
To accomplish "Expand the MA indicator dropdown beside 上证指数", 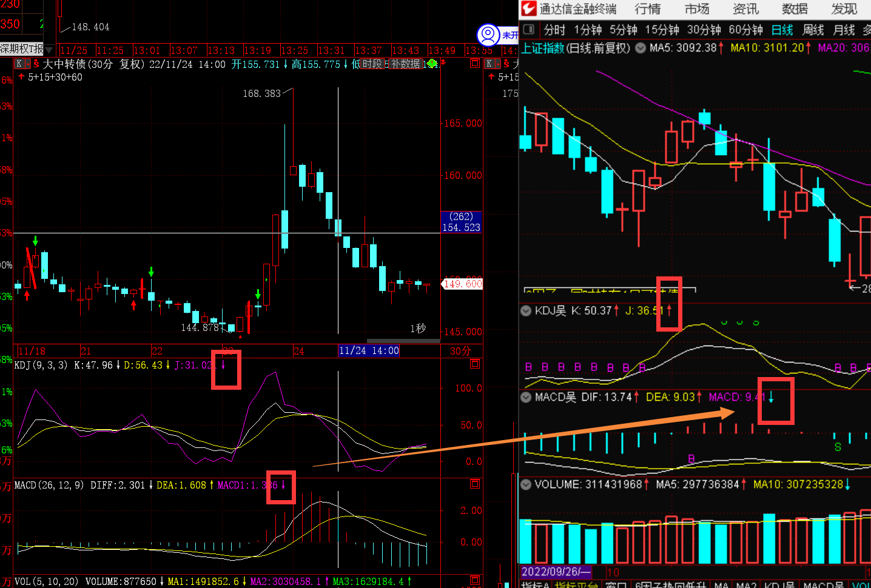I will pos(640,48).
